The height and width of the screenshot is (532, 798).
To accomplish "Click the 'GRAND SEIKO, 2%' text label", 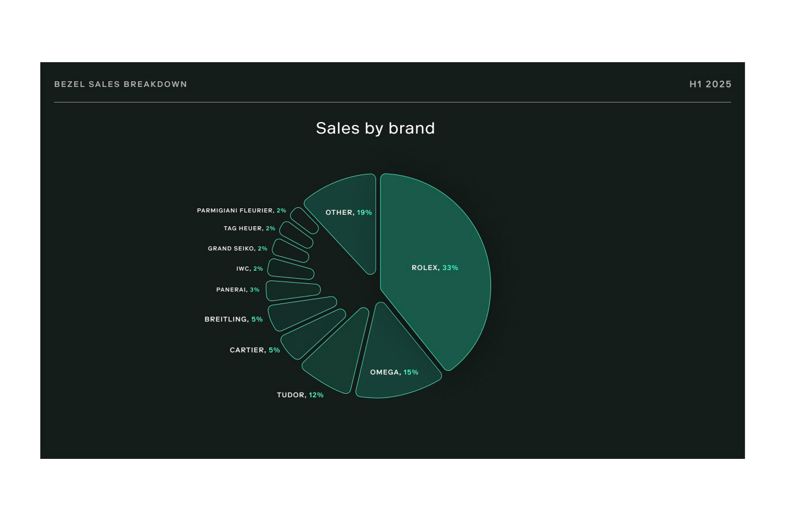I will pos(237,249).
